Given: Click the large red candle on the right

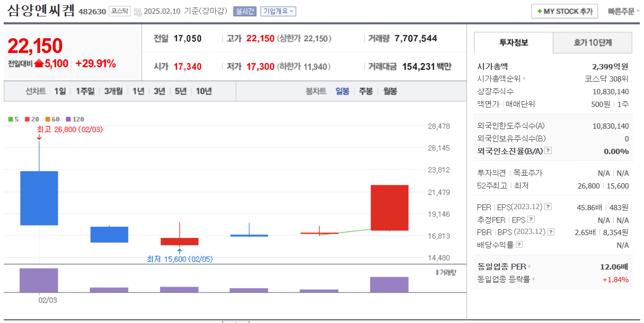Looking at the screenshot, I should (x=390, y=208).
